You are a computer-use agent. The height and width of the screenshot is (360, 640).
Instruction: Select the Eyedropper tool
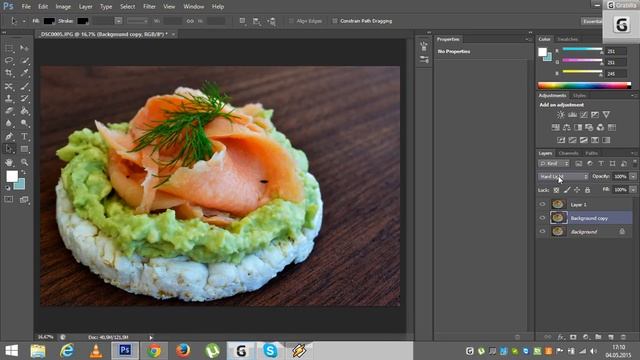tap(24, 73)
